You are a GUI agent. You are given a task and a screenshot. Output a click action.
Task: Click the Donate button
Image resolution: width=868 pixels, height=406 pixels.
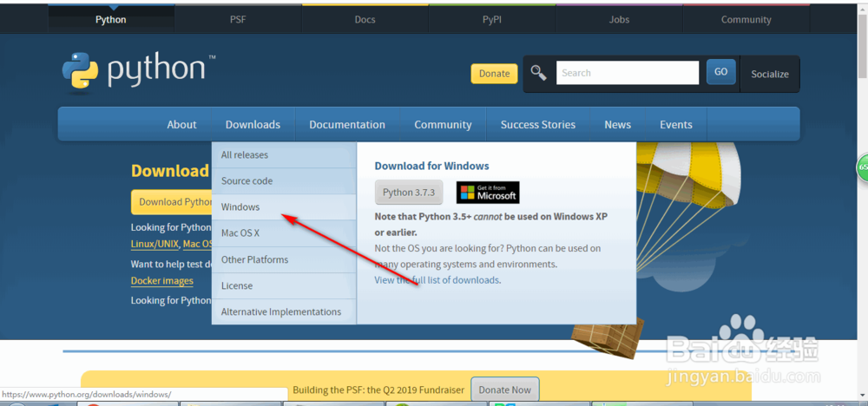pos(495,74)
